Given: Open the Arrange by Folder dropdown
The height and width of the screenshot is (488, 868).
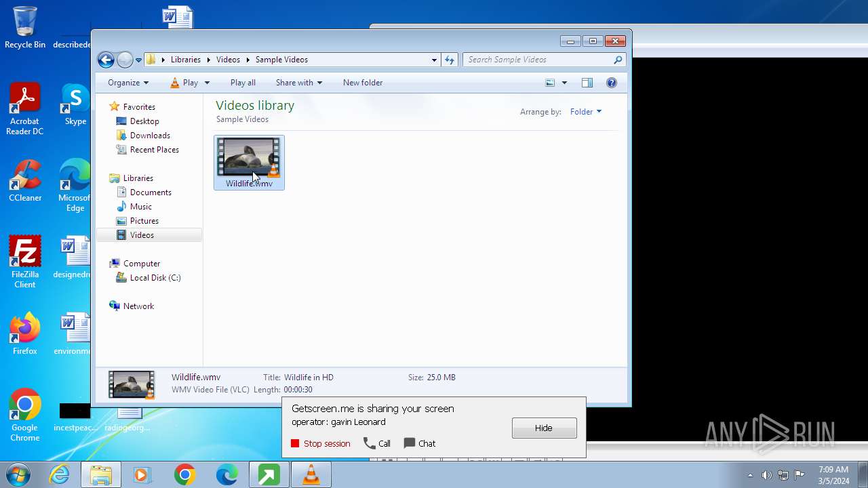Looking at the screenshot, I should [x=585, y=112].
